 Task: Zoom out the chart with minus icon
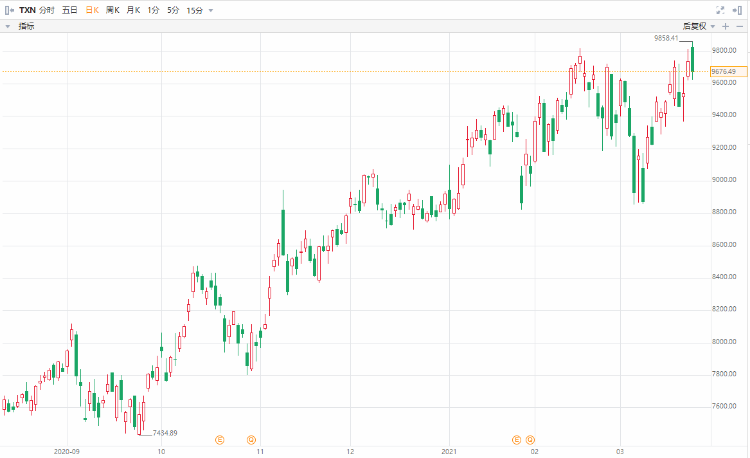(x=741, y=25)
